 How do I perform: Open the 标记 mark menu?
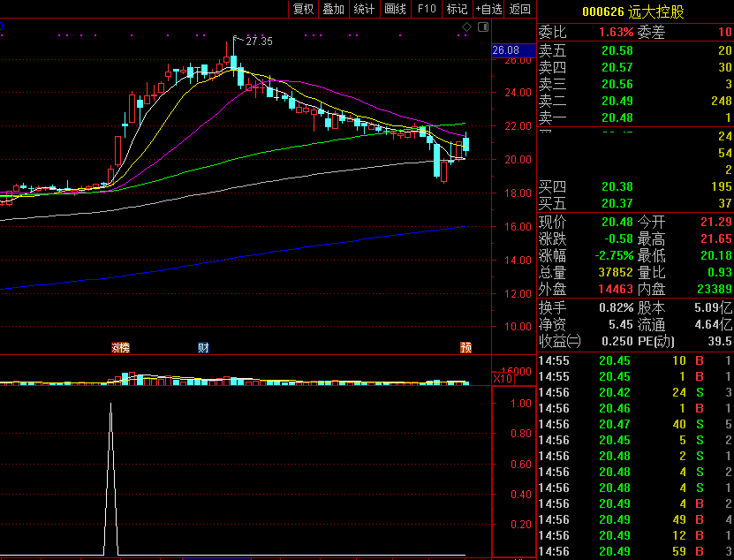457,9
